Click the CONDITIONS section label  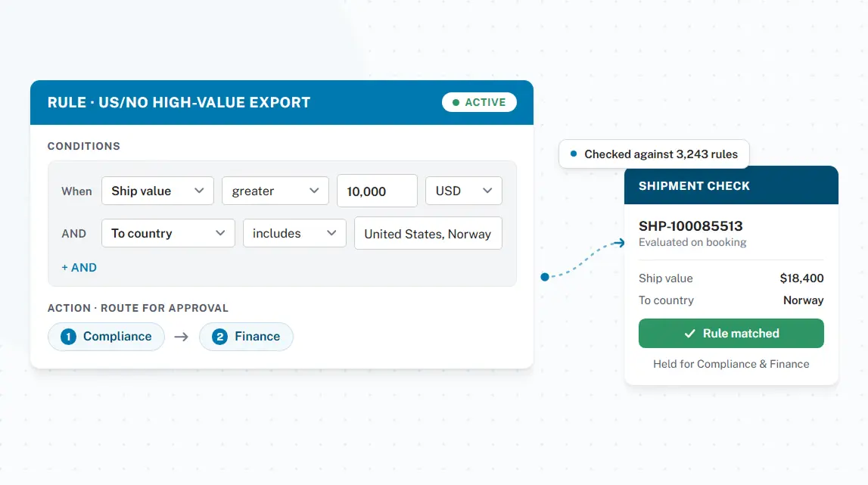(x=83, y=146)
